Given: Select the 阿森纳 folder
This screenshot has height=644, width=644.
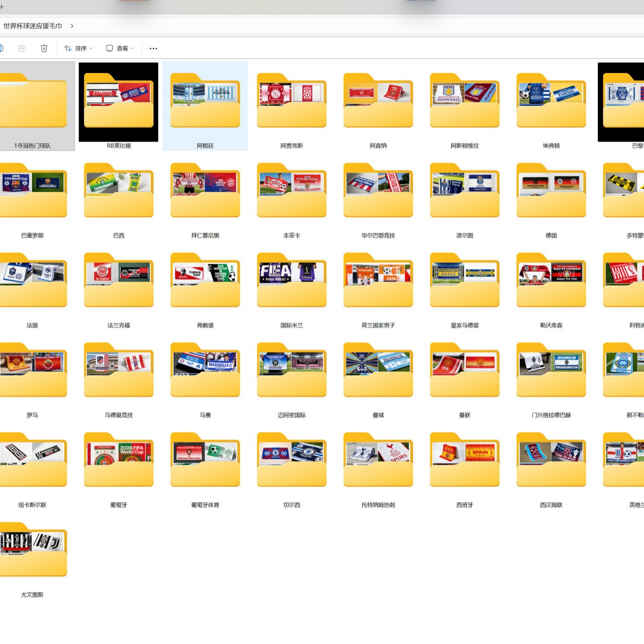Looking at the screenshot, I should [378, 100].
